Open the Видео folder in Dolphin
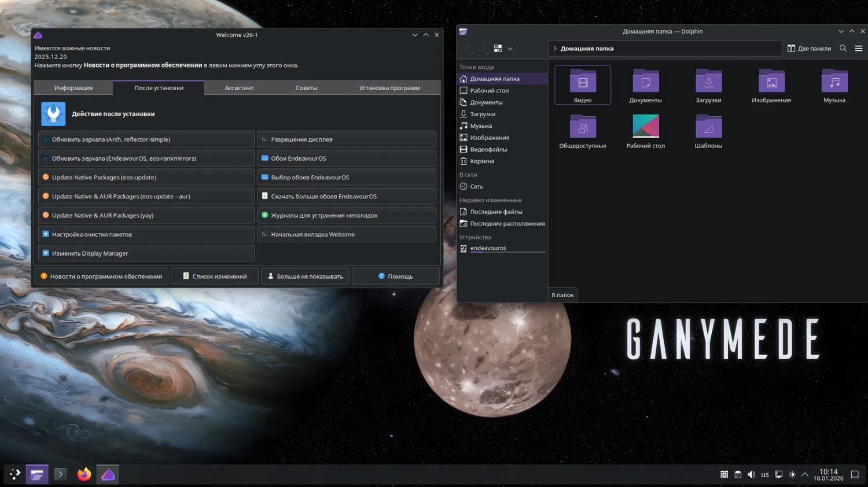The height and width of the screenshot is (487, 868). point(583,85)
